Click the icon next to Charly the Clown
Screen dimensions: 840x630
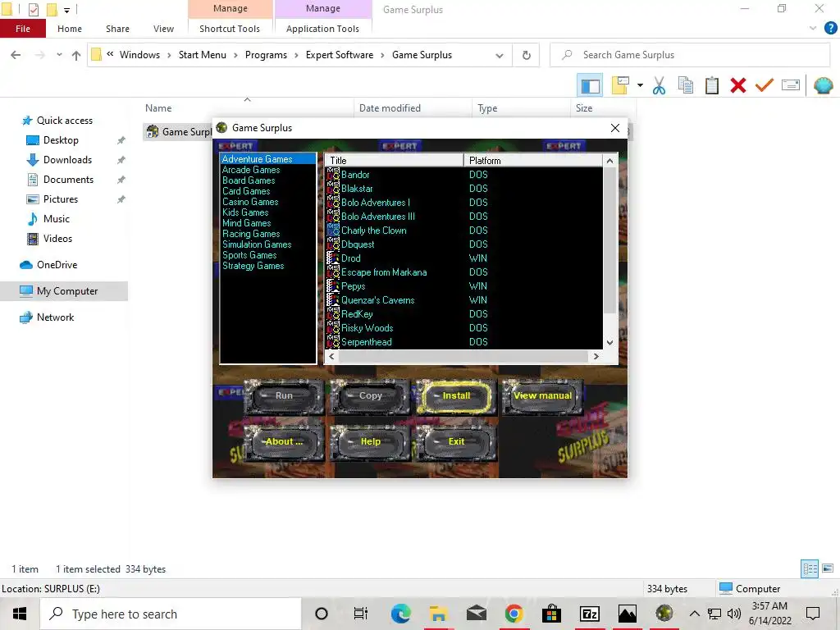[x=333, y=231]
